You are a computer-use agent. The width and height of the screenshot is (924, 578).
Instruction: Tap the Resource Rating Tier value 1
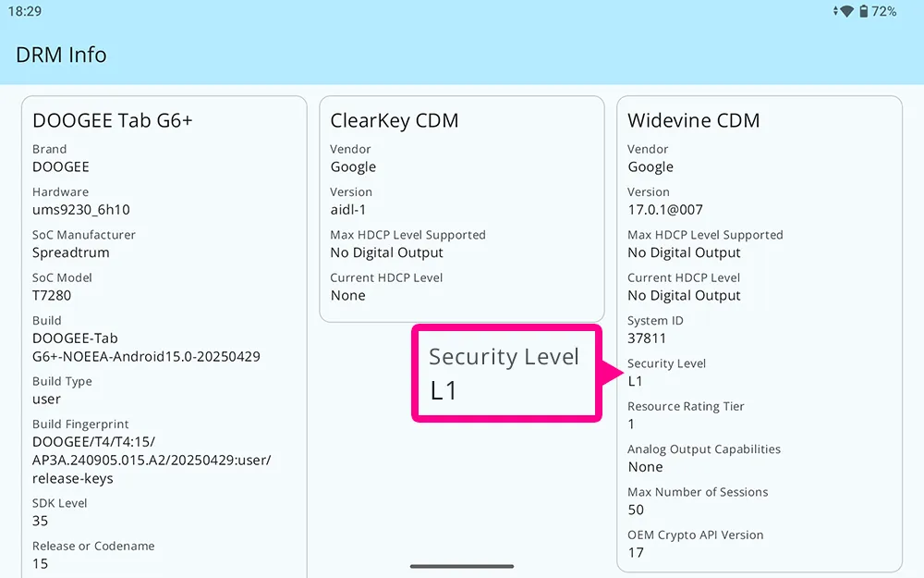[x=631, y=424]
